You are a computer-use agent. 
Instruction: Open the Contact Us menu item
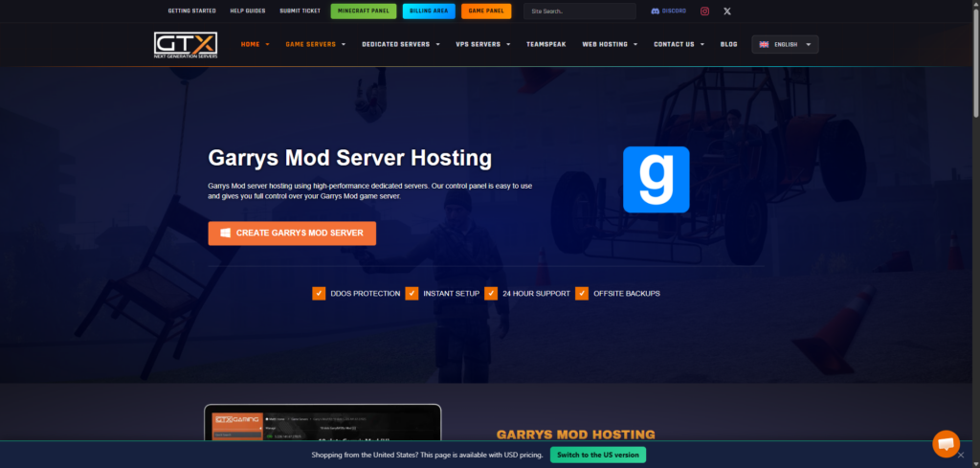(x=674, y=44)
